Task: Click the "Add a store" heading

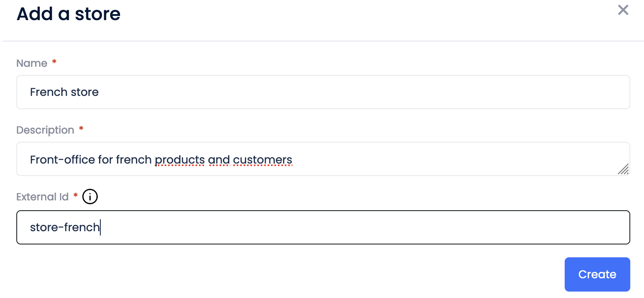Action: click(69, 14)
